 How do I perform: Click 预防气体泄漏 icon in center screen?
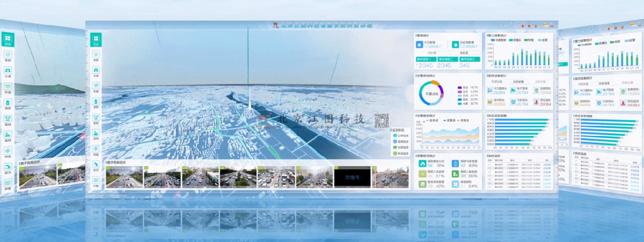455,164
